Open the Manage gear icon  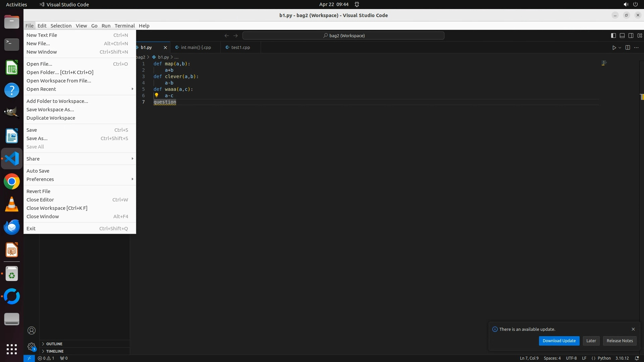coord(32,346)
